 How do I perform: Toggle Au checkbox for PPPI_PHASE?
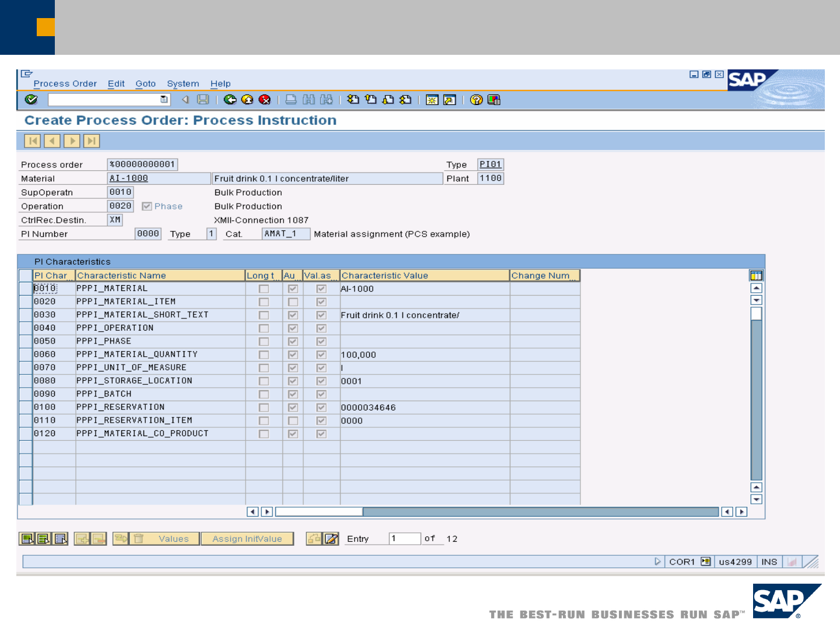tap(293, 342)
